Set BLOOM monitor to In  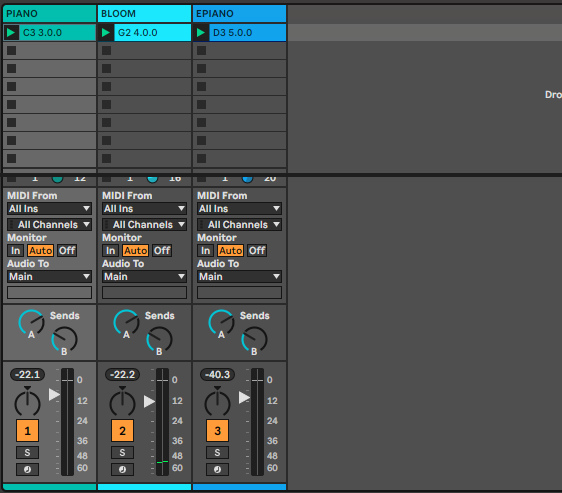click(110, 250)
